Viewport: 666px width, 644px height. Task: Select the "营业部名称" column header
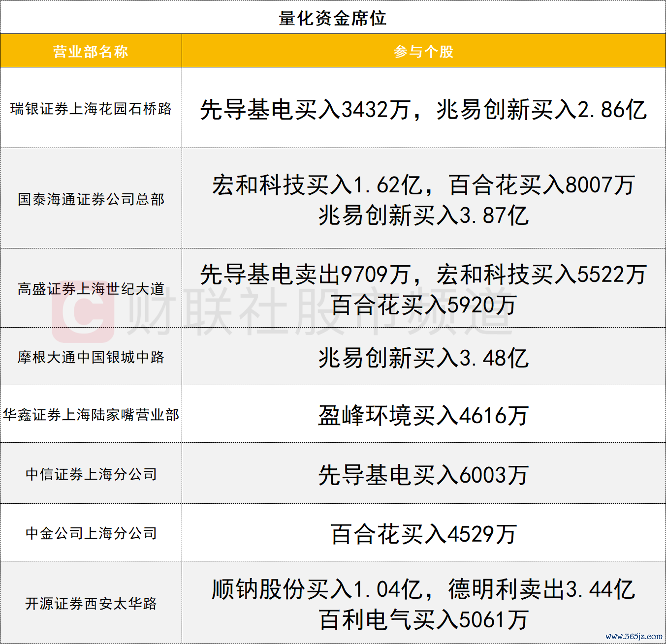pos(91,51)
